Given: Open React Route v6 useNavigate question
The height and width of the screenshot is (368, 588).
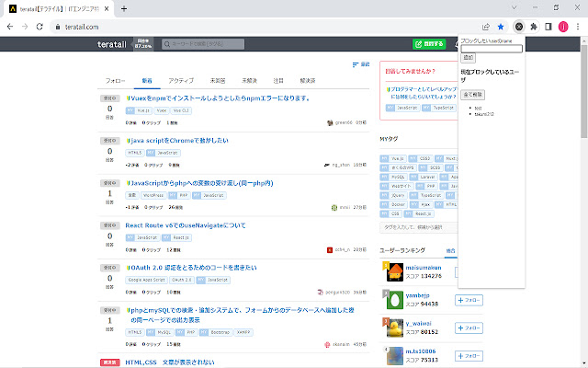Looking at the screenshot, I should (186, 225).
